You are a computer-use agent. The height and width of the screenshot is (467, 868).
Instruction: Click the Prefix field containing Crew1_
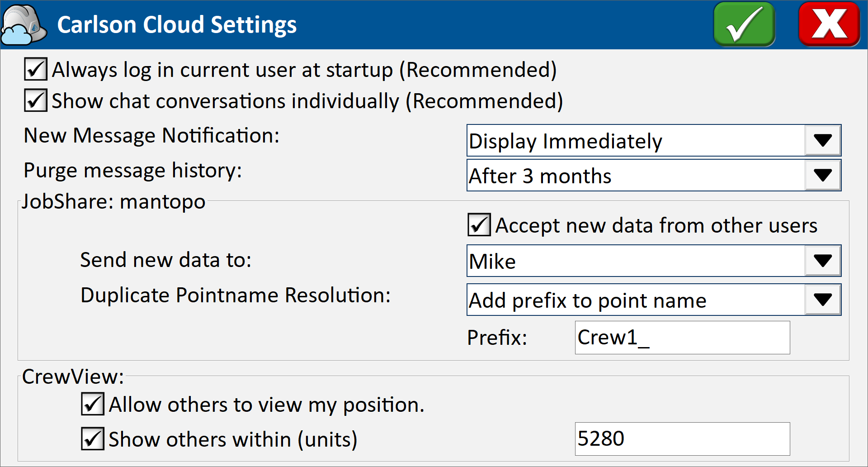tap(682, 338)
